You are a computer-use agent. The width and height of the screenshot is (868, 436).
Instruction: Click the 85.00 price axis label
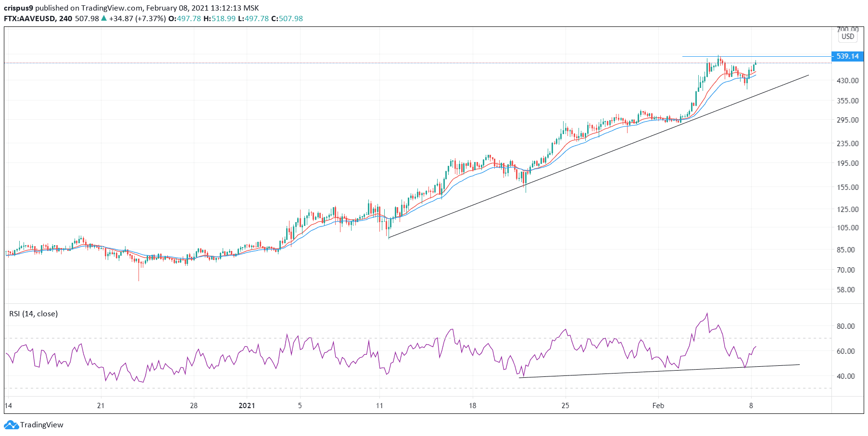[x=846, y=250]
